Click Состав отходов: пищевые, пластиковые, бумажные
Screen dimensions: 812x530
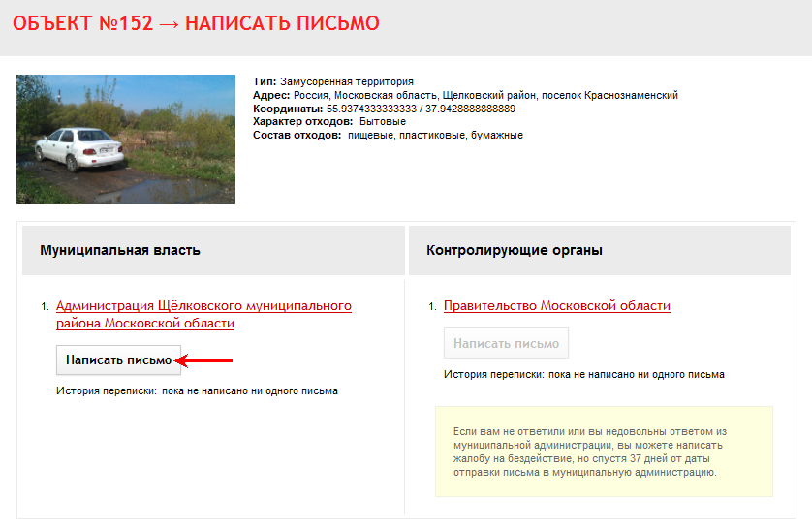(x=388, y=135)
